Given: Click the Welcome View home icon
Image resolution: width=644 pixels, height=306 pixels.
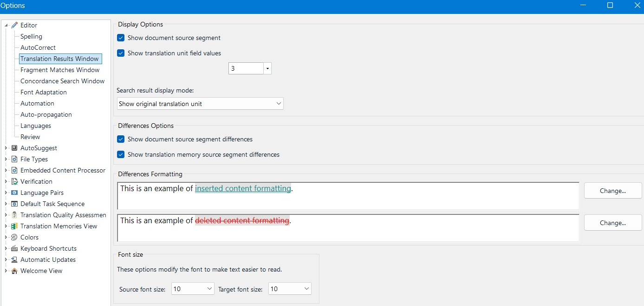Looking at the screenshot, I should click(14, 271).
